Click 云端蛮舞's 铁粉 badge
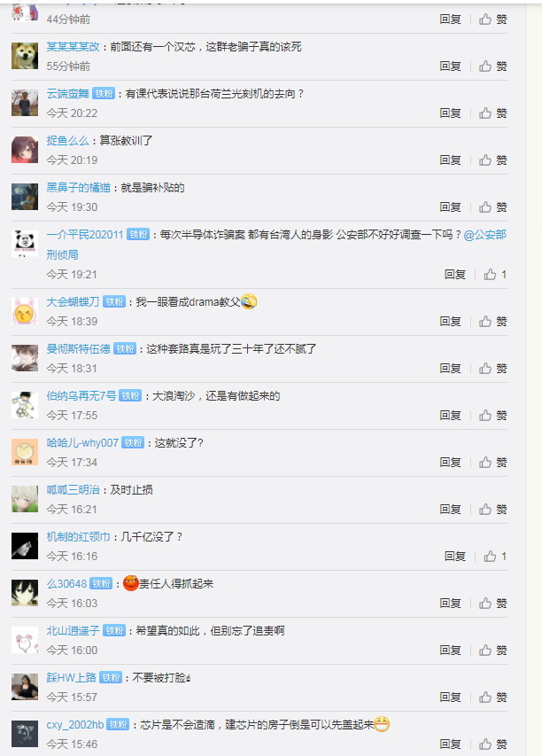The image size is (542, 756). click(104, 94)
